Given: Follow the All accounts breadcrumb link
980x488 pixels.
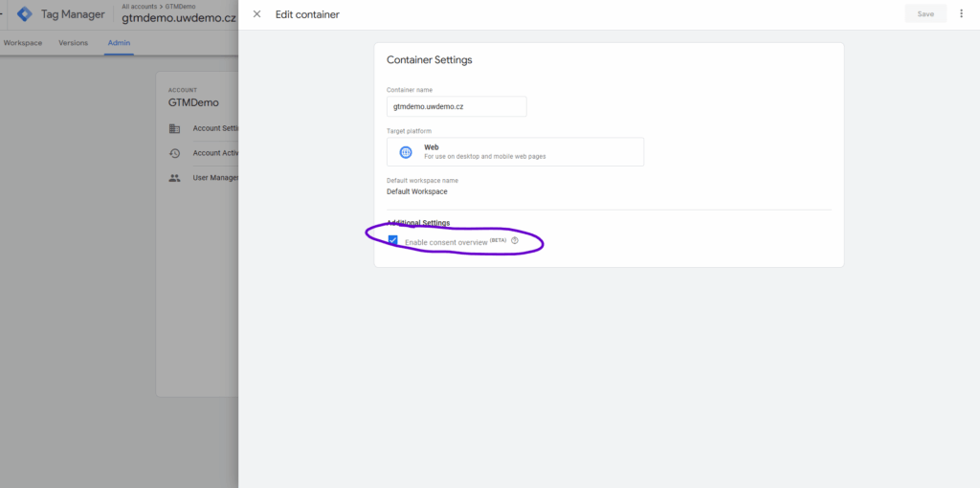Looking at the screenshot, I should tap(140, 7).
